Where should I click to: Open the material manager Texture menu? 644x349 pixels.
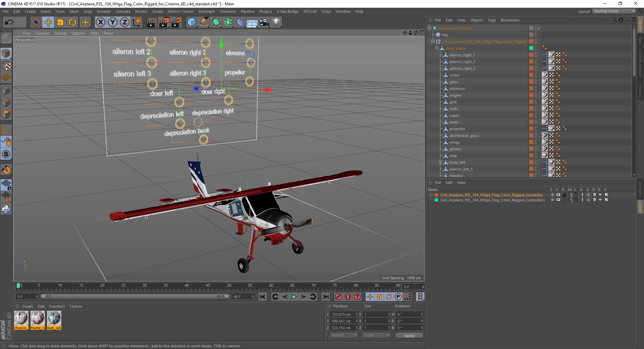click(x=75, y=306)
